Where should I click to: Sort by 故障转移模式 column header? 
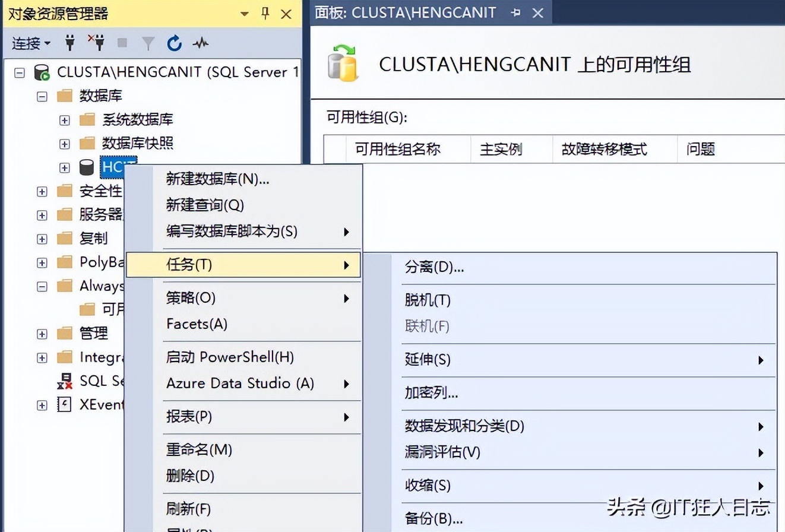(x=615, y=148)
